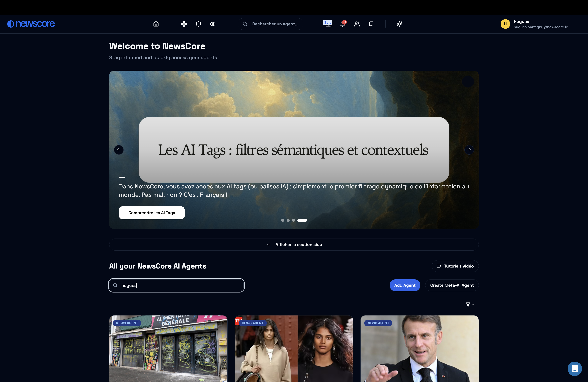Go to the Home icon in navbar
Image resolution: width=588 pixels, height=382 pixels.
(156, 24)
